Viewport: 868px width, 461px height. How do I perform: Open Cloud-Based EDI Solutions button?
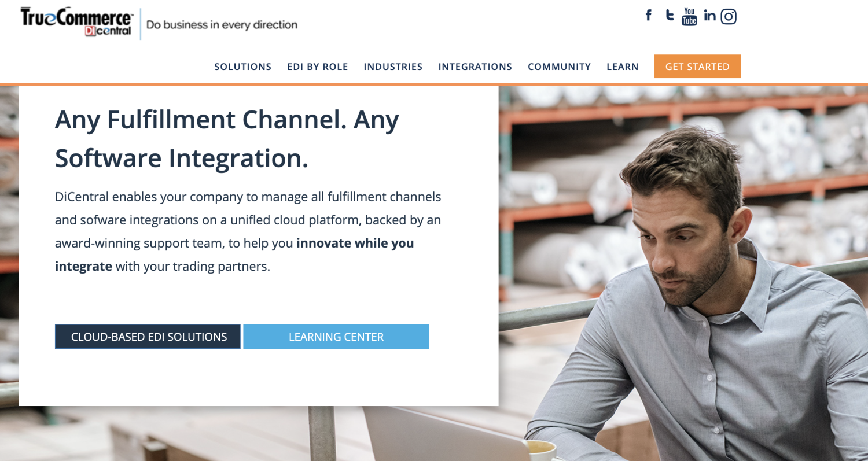[x=148, y=337]
